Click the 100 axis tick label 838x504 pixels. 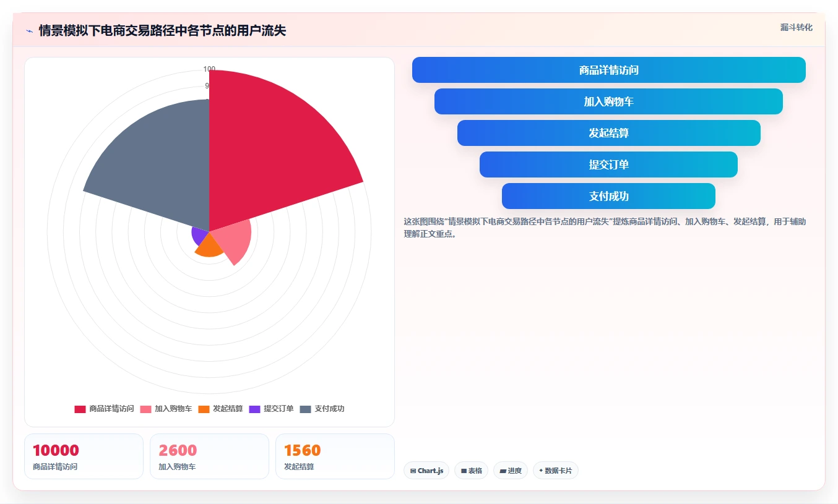coord(209,69)
